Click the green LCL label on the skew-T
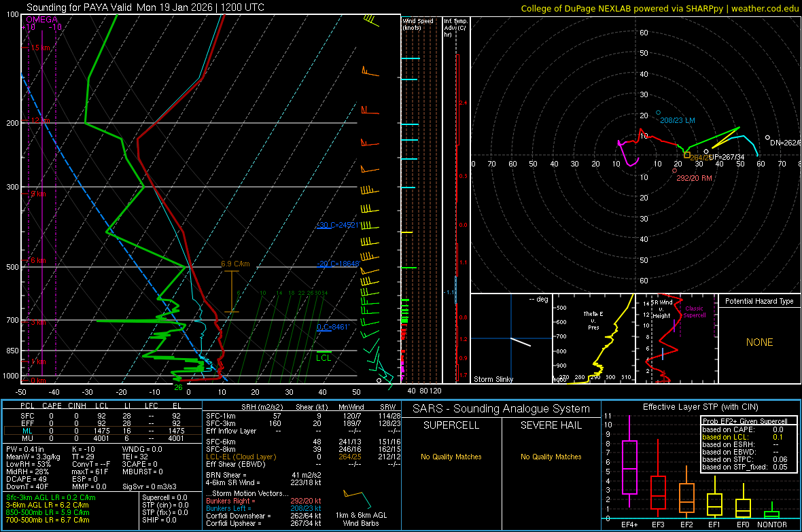 point(324,357)
